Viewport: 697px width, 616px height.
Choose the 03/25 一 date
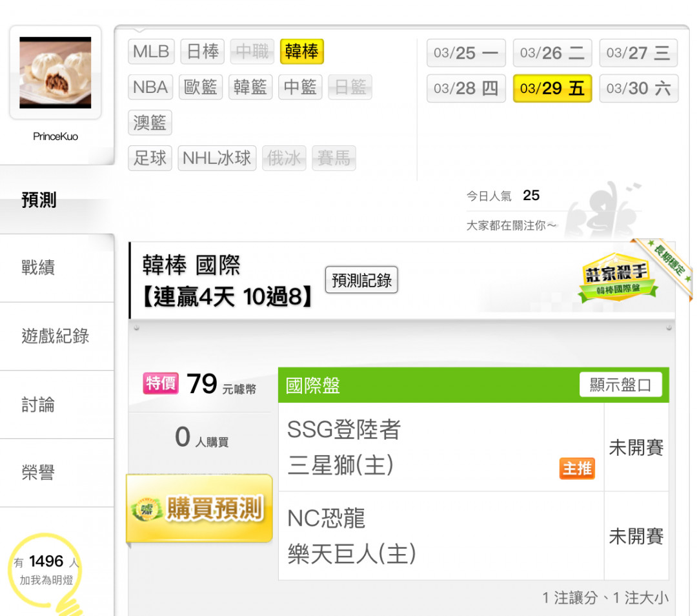point(466,52)
